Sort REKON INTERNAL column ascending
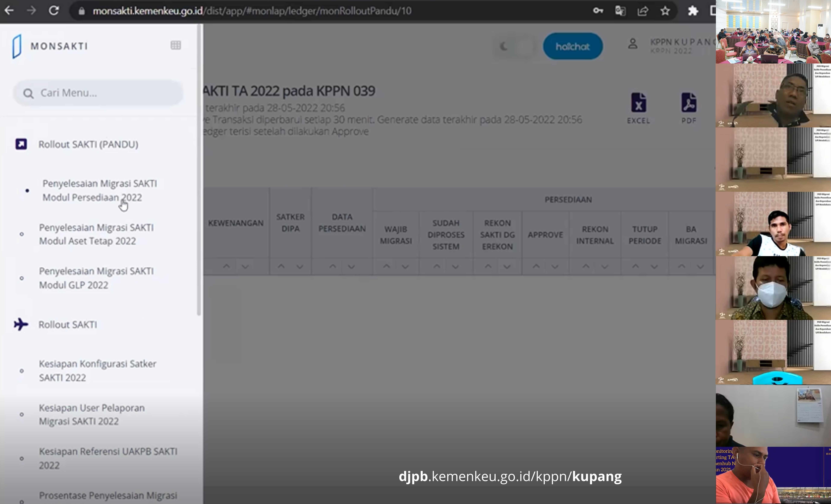The image size is (831, 504). [586, 266]
